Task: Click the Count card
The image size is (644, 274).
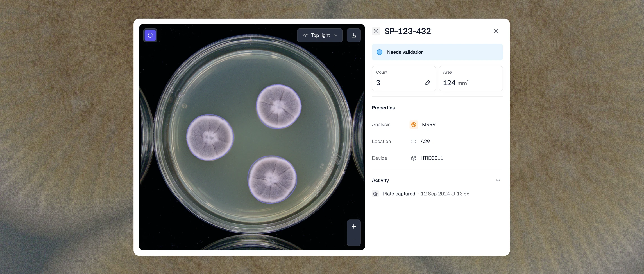Action: [x=404, y=78]
